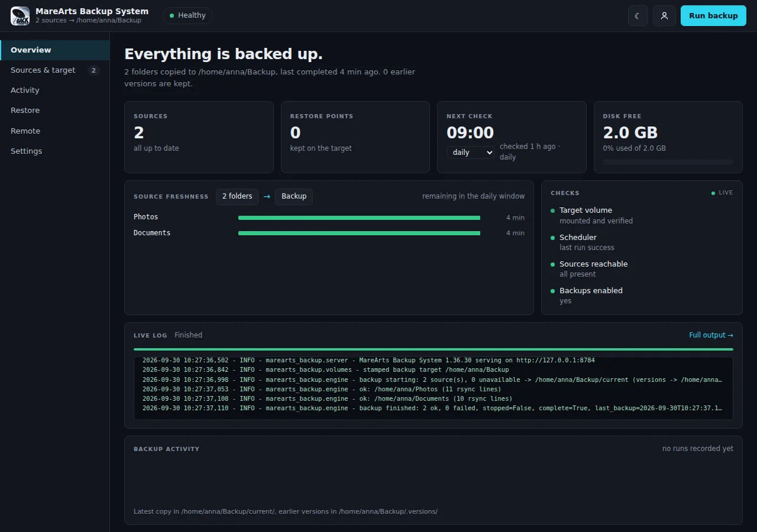
Task: Click the 2.0 GB disk free value
Action: click(630, 132)
